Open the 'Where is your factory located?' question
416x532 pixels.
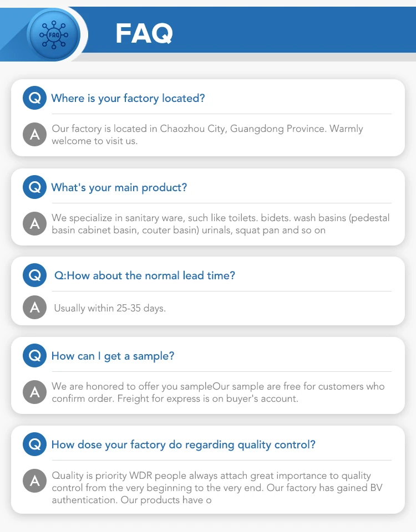point(128,99)
